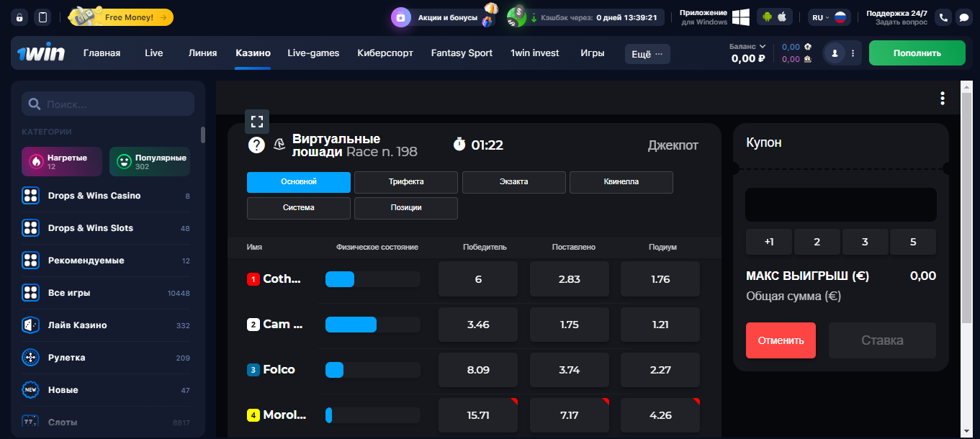Open the game help question-mark icon
This screenshot has width=980, height=439.
[x=256, y=145]
